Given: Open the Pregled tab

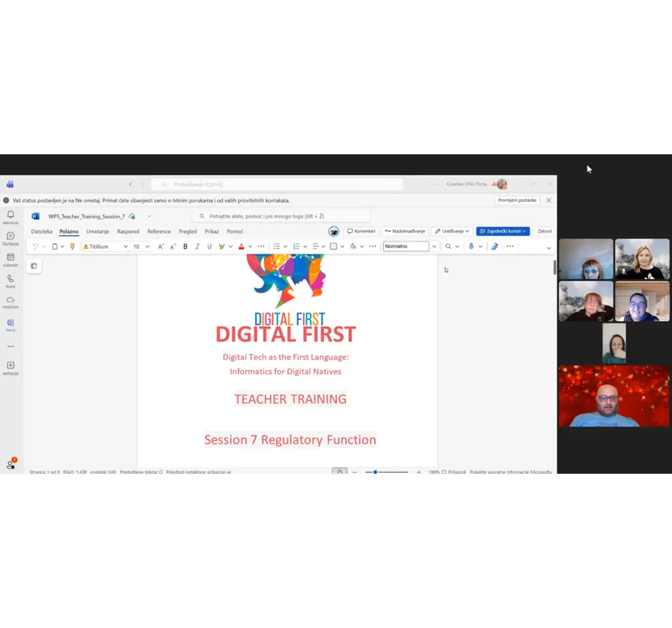Looking at the screenshot, I should tap(187, 231).
